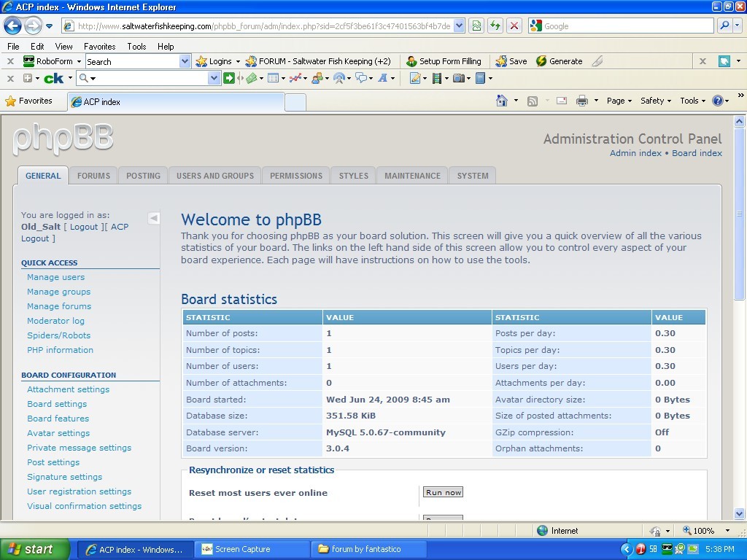
Task: Click the red Stop loading icon
Action: (514, 26)
